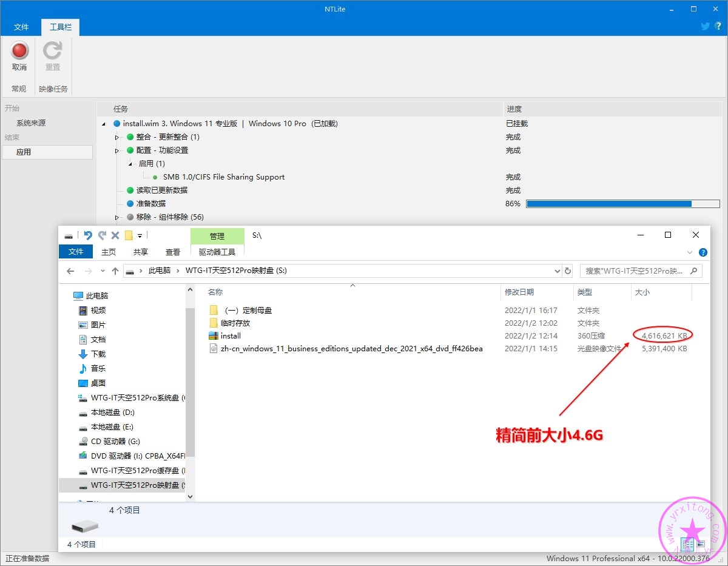Switch to details view icon in Explorer status bar
The width and height of the screenshot is (728, 566).
coord(687,545)
